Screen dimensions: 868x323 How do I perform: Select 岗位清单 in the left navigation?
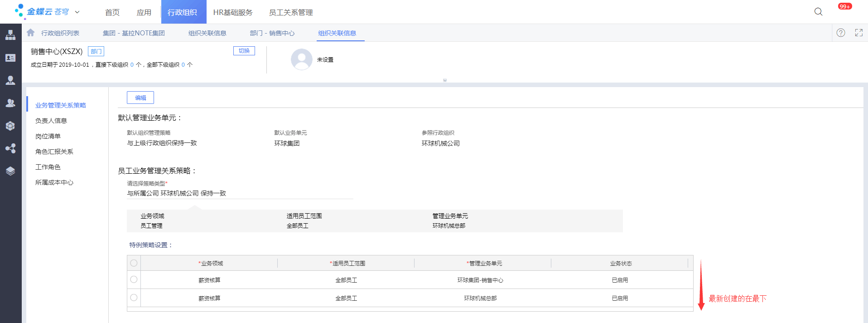[48, 136]
